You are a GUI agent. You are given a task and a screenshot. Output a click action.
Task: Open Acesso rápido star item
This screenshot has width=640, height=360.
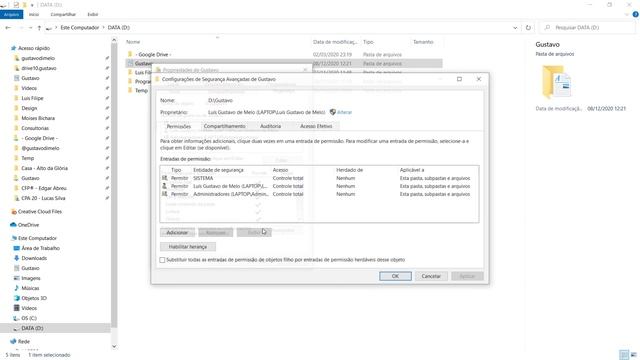[x=31, y=48]
